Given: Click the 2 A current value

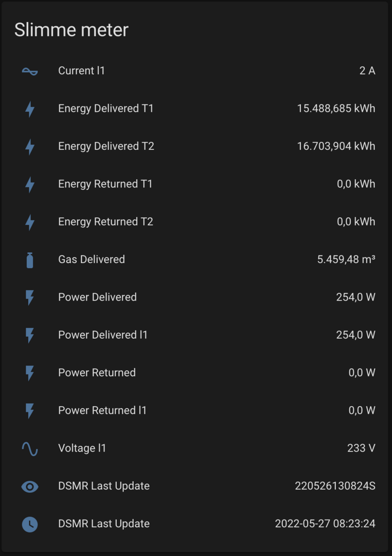Looking at the screenshot, I should click(367, 71).
